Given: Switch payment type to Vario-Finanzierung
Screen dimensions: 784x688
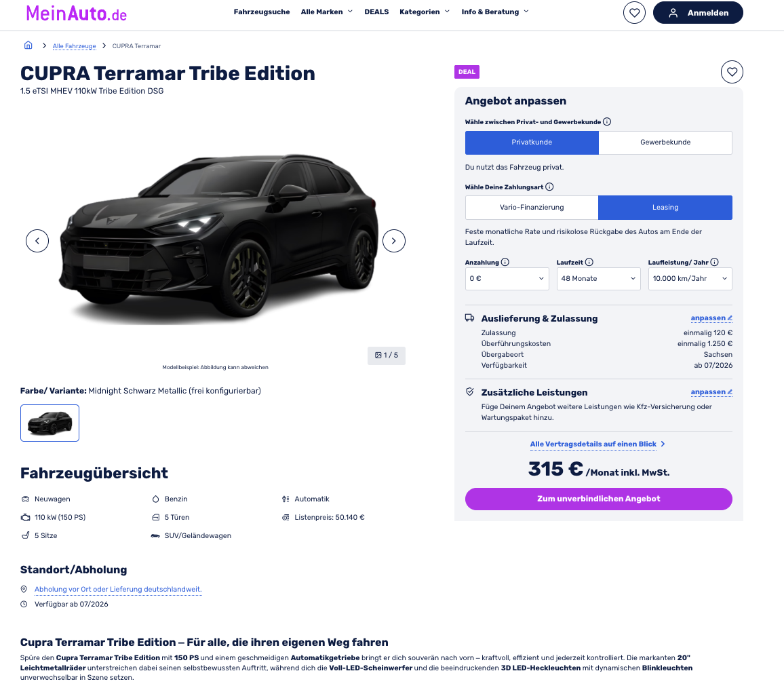Looking at the screenshot, I should click(532, 208).
